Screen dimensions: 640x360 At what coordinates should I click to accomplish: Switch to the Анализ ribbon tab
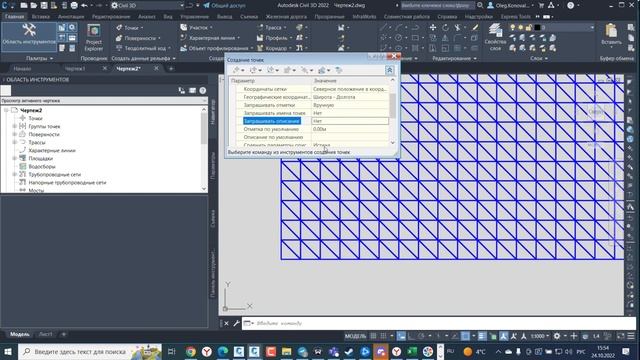click(x=147, y=17)
